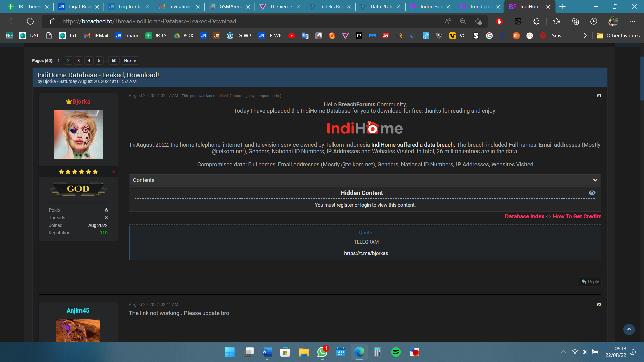Refresh the page with reload icon

pyautogui.click(x=30, y=21)
